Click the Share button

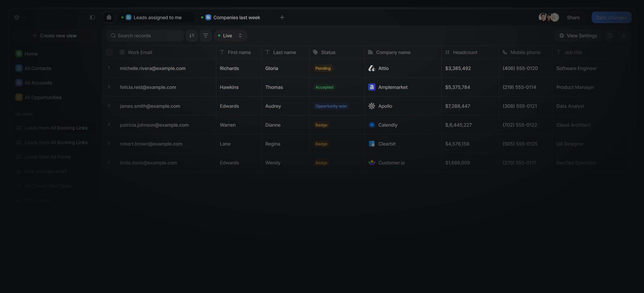pos(573,17)
